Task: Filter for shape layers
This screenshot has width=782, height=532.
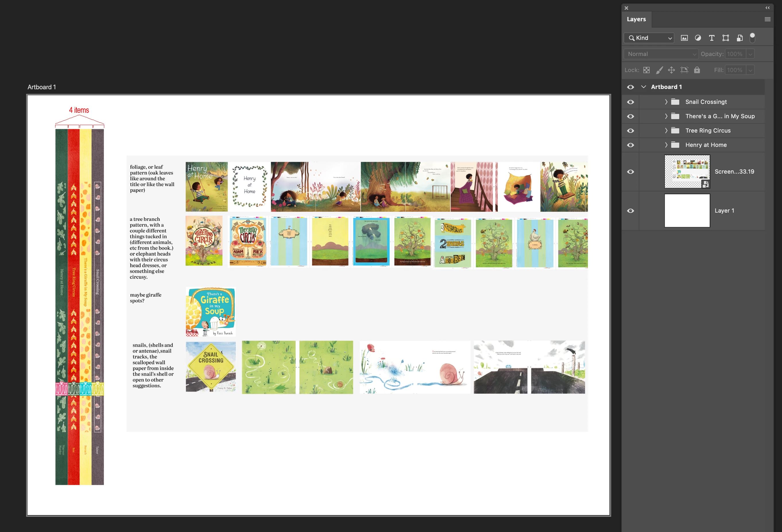Action: tap(725, 38)
